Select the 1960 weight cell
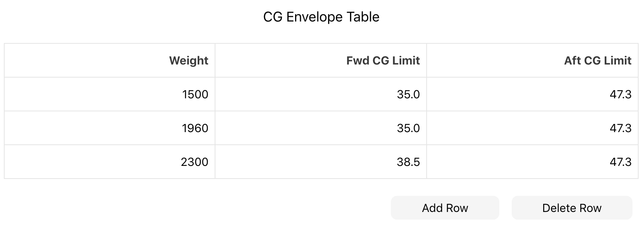644x235 pixels. click(110, 128)
